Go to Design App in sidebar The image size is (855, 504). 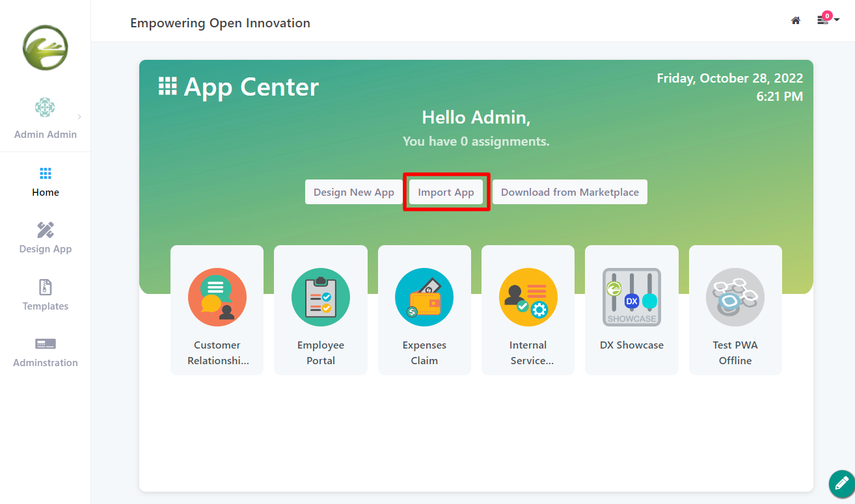[46, 238]
